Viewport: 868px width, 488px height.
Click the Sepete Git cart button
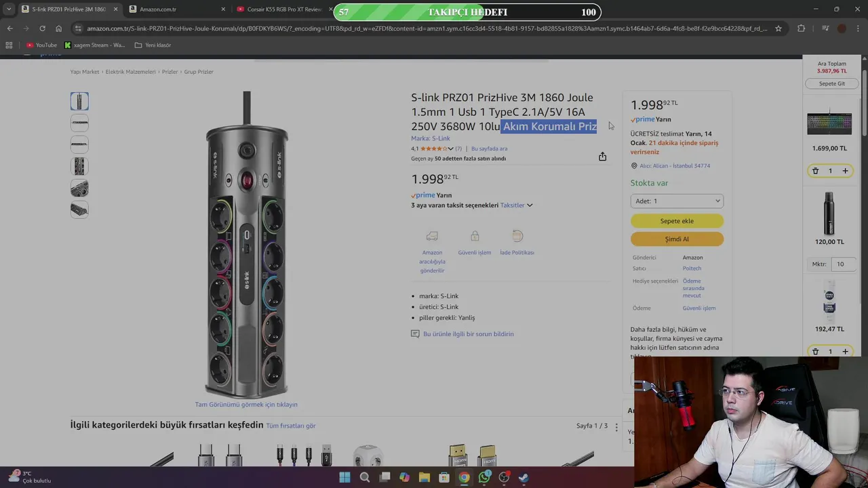[x=832, y=83]
